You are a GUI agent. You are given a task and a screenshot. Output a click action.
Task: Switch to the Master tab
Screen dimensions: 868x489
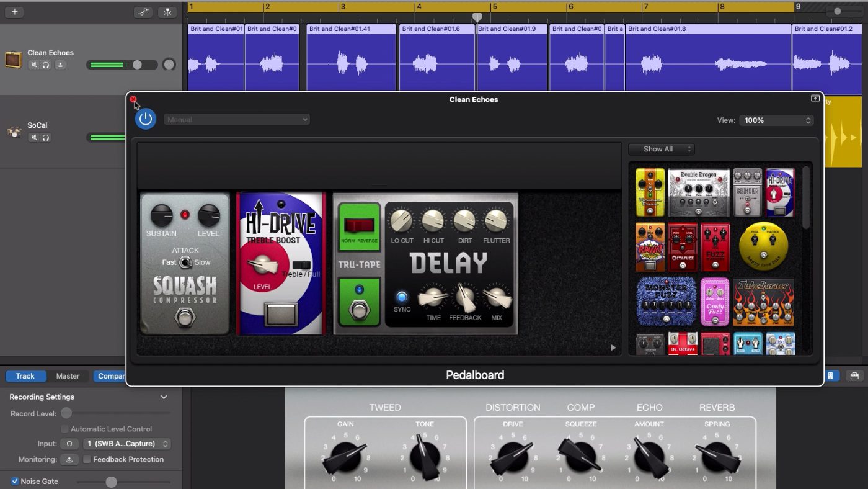[x=68, y=376]
